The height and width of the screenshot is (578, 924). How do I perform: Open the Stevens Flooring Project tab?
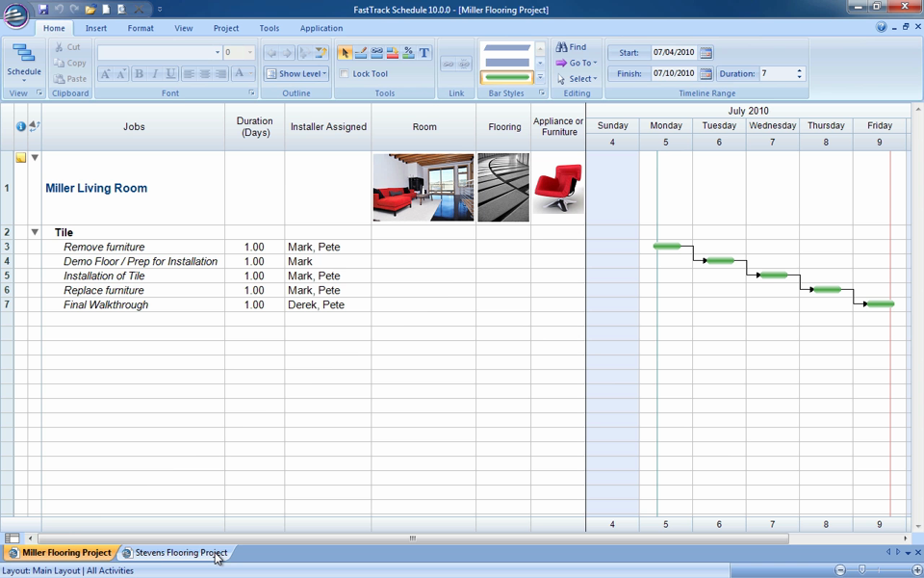[x=175, y=553]
